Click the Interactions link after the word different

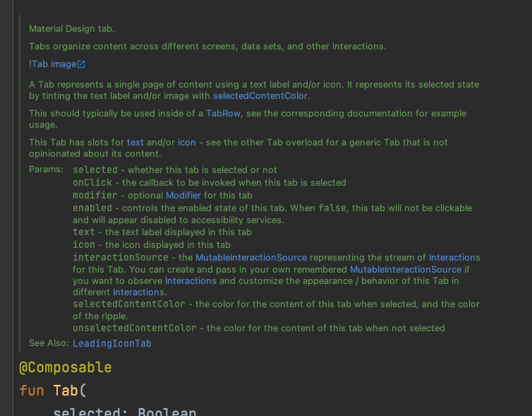click(x=138, y=292)
